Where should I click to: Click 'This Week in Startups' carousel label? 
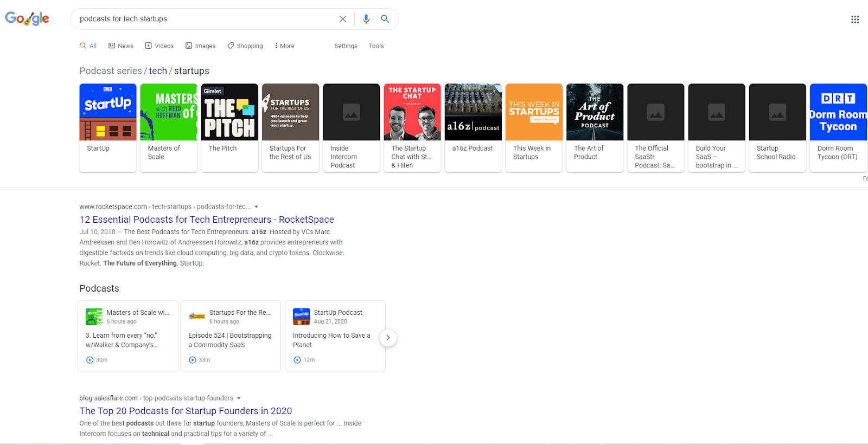[532, 152]
